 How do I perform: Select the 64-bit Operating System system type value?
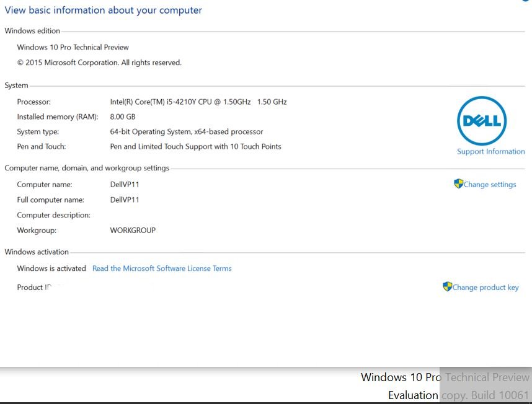tap(186, 132)
